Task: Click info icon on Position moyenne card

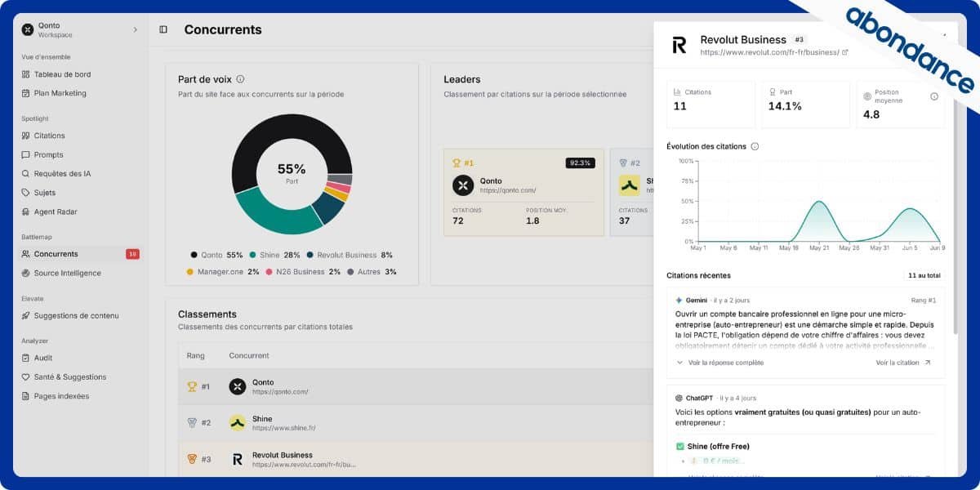Action: 934,96
